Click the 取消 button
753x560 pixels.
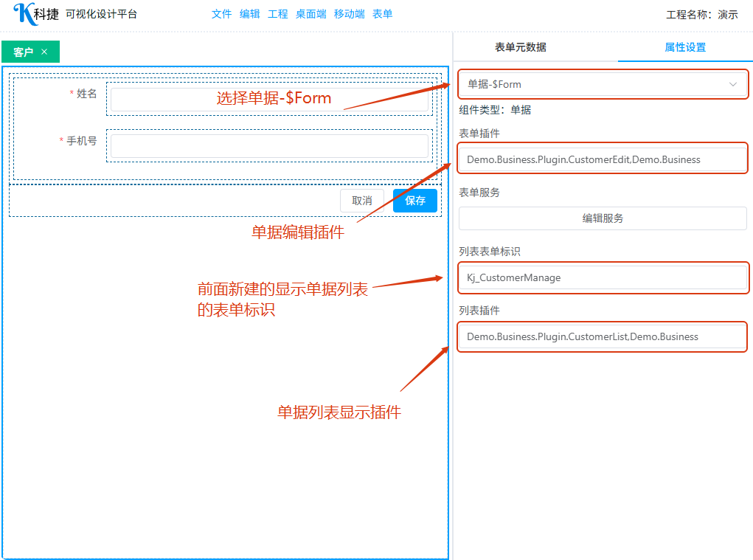point(361,201)
